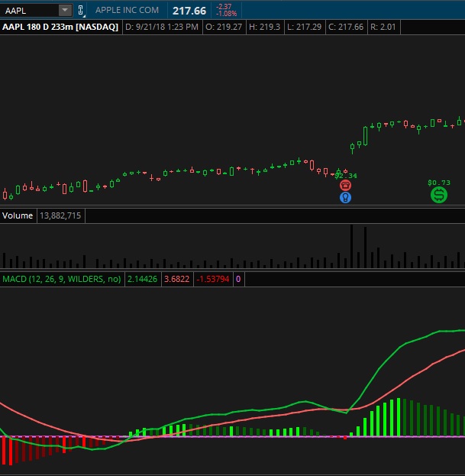Viewport: 465px width, 476px height.
Task: Click the $0.73 dividend amount label
Action: click(439, 183)
